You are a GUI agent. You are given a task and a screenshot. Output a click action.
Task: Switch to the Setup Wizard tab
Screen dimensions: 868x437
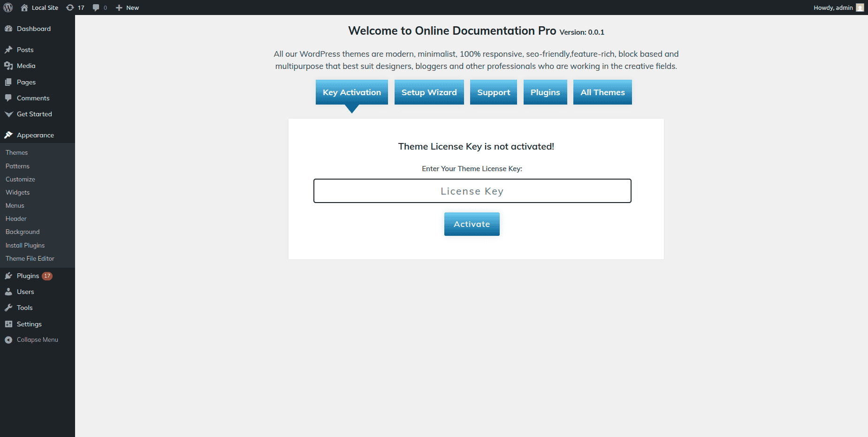click(429, 92)
